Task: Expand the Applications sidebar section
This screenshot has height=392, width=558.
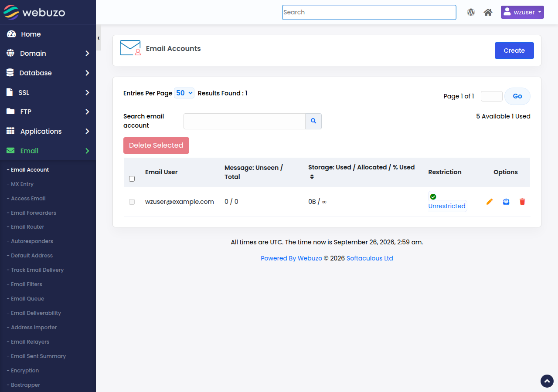Action: [x=48, y=131]
